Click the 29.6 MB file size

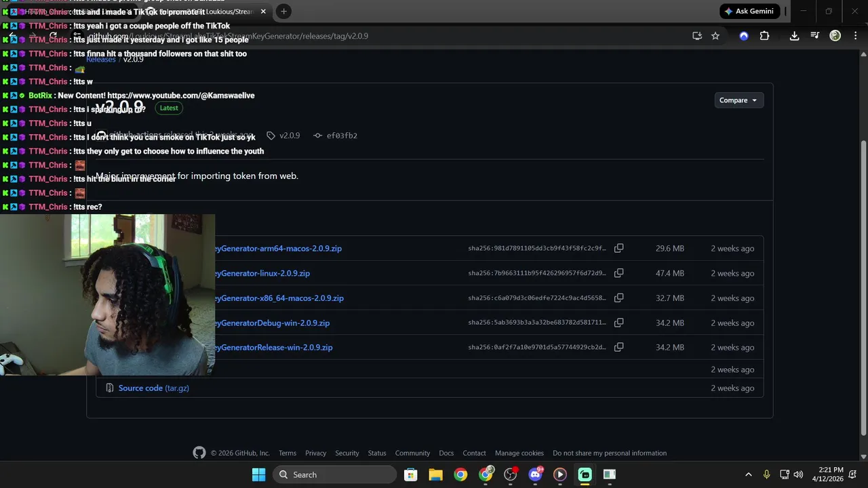670,249
